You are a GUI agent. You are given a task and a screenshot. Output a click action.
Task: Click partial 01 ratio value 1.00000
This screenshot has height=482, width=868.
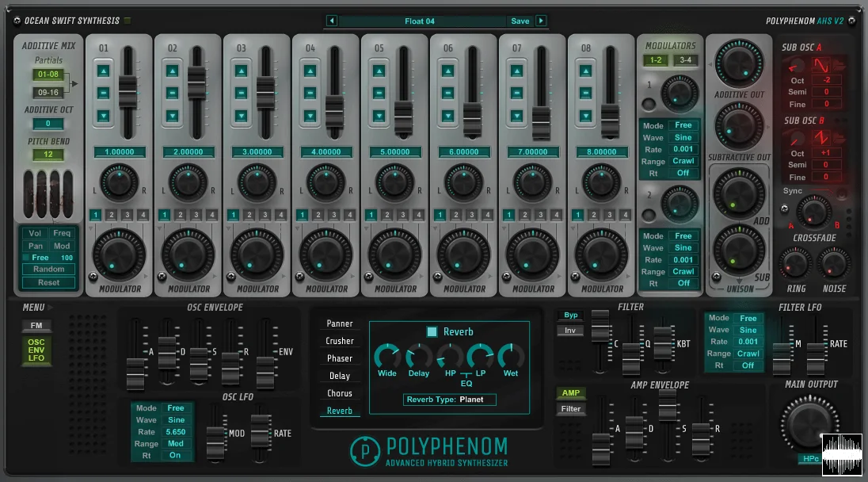(120, 151)
